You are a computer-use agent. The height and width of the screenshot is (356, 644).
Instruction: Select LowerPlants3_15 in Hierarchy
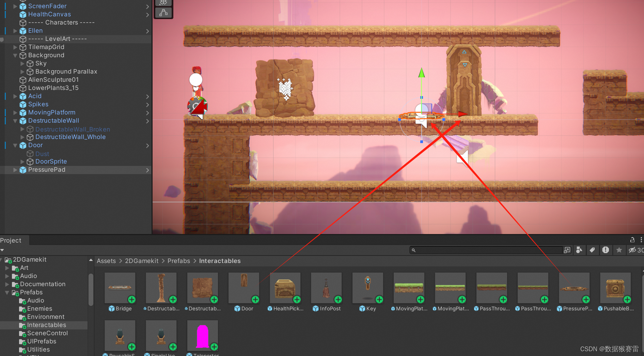pyautogui.click(x=53, y=88)
